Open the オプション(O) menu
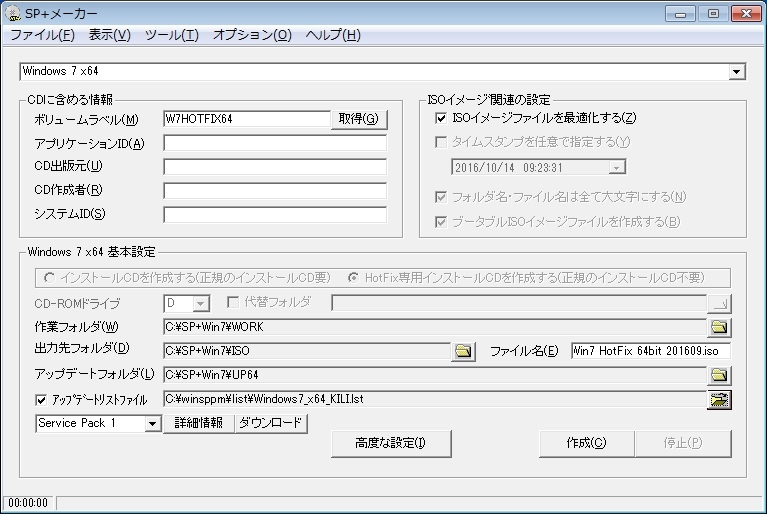 coord(252,35)
